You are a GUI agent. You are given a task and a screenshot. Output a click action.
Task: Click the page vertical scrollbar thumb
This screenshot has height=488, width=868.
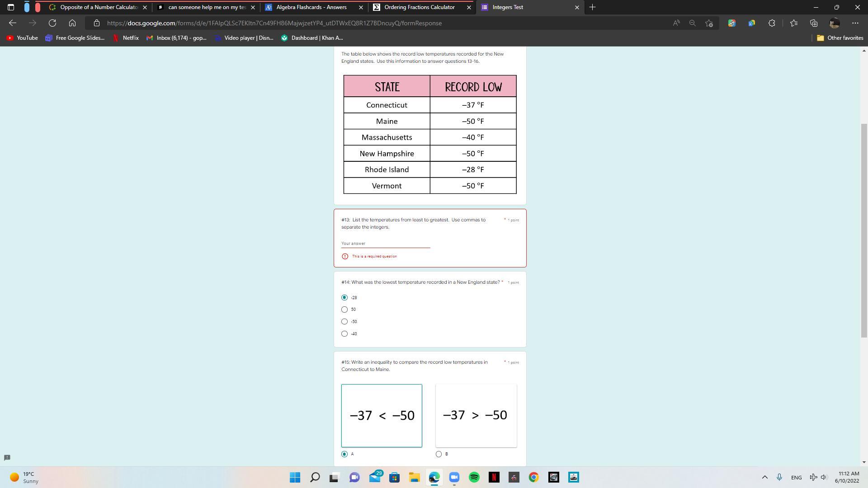point(863,230)
